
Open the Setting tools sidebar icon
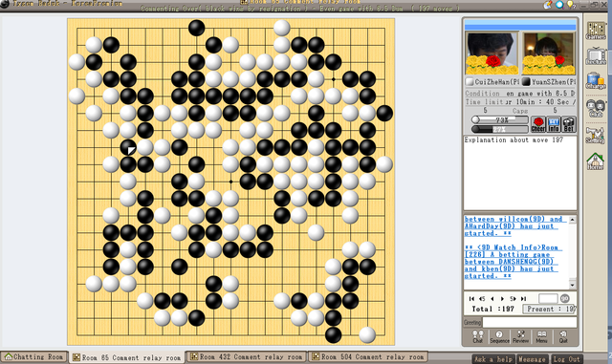pos(596,135)
